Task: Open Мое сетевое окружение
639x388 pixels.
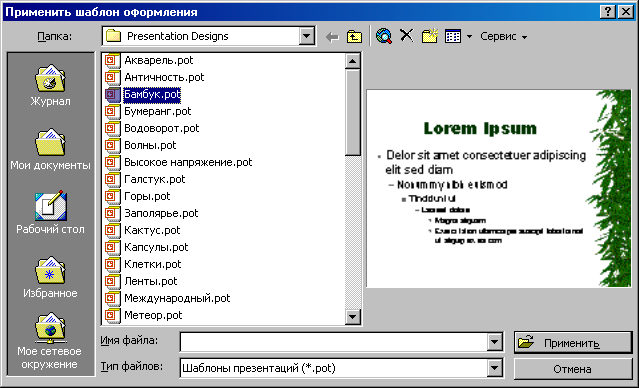Action: 50,341
